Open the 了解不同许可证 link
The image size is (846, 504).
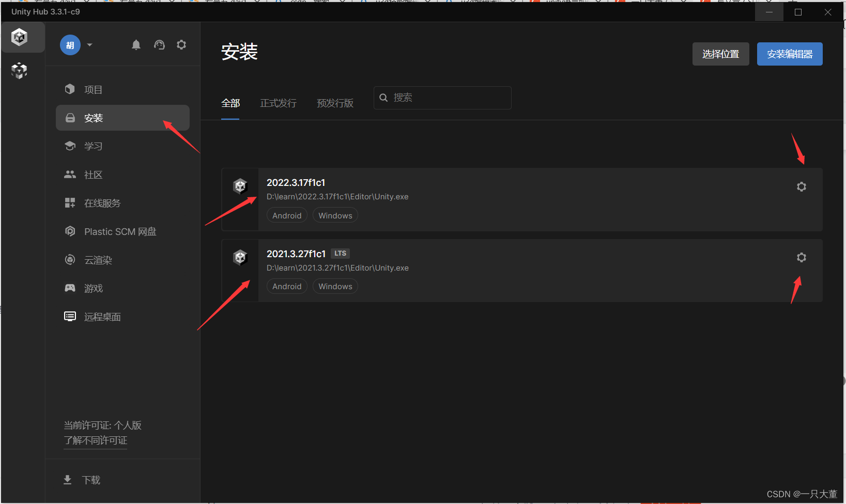[x=96, y=440]
